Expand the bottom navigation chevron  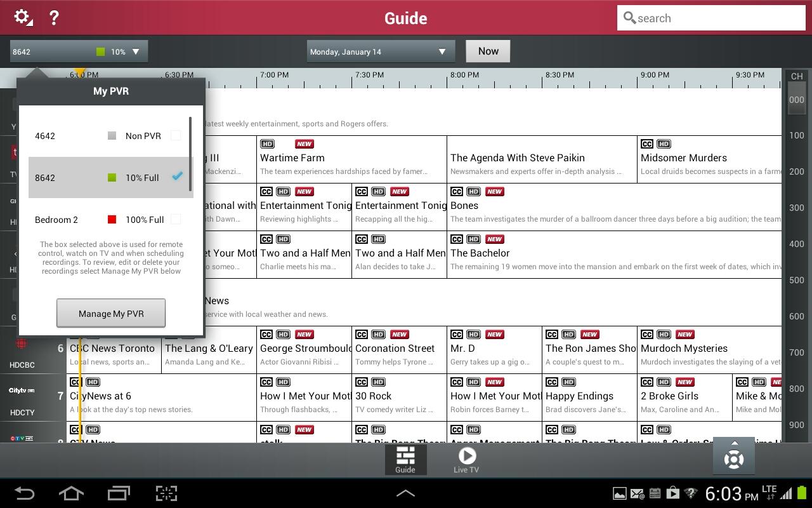[405, 493]
